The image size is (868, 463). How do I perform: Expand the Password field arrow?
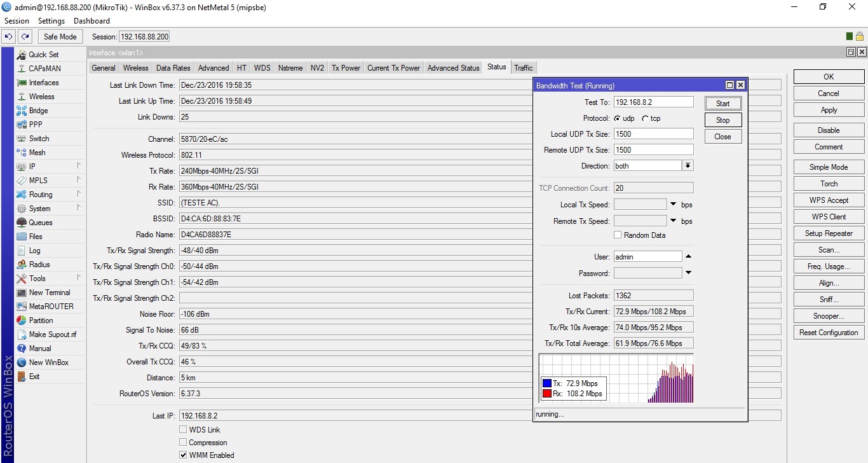pos(688,273)
